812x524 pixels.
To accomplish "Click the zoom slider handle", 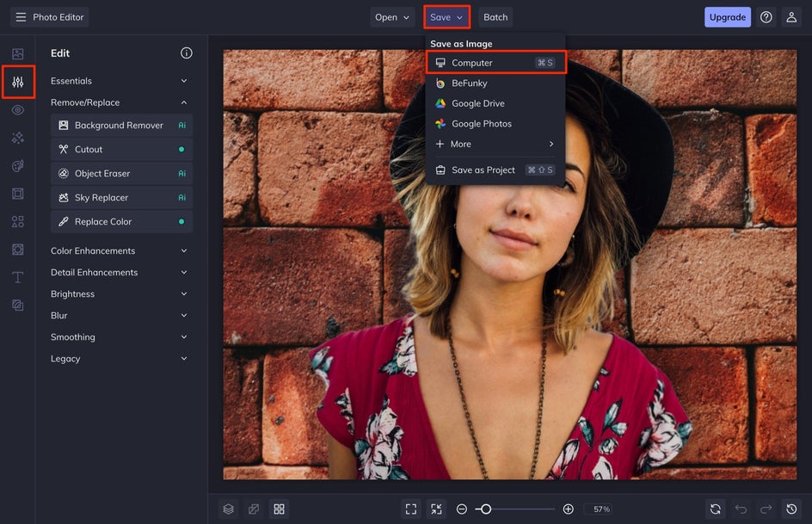I will tap(486, 509).
